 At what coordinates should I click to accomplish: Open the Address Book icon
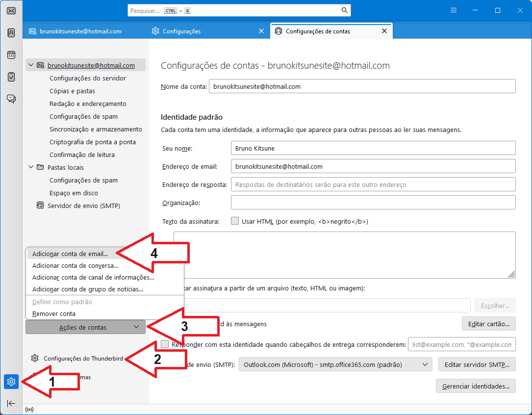pyautogui.click(x=11, y=33)
